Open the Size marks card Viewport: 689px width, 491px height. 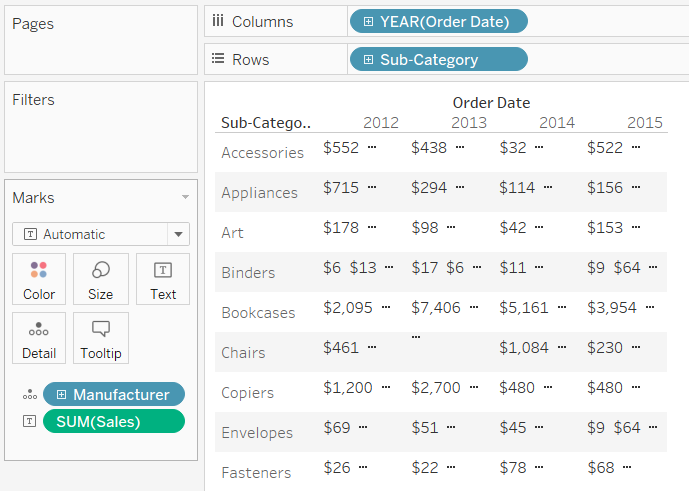[x=101, y=278]
